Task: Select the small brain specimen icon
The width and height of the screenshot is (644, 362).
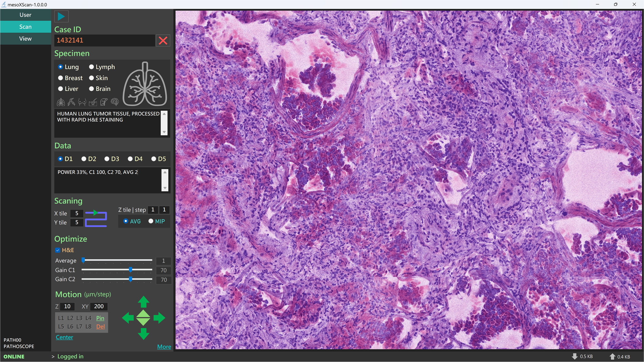Action: (115, 102)
